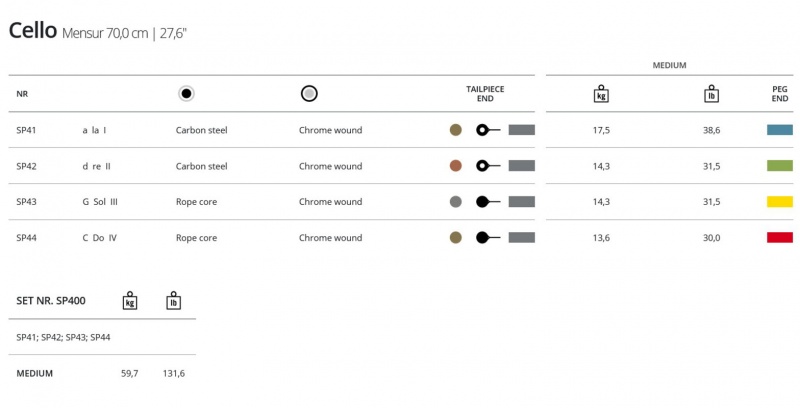Screen dimensions: 800x408
Task: Click the Cello title heading
Action: click(x=32, y=31)
